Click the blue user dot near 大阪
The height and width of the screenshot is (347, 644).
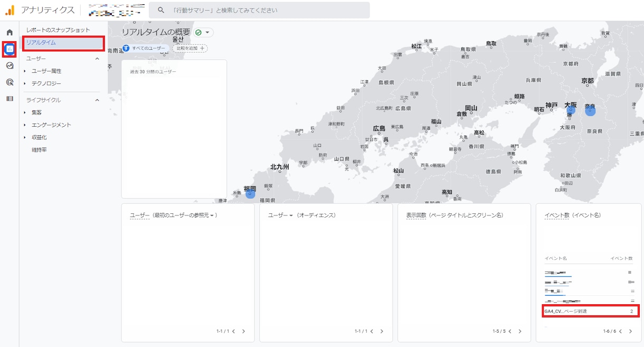(571, 111)
